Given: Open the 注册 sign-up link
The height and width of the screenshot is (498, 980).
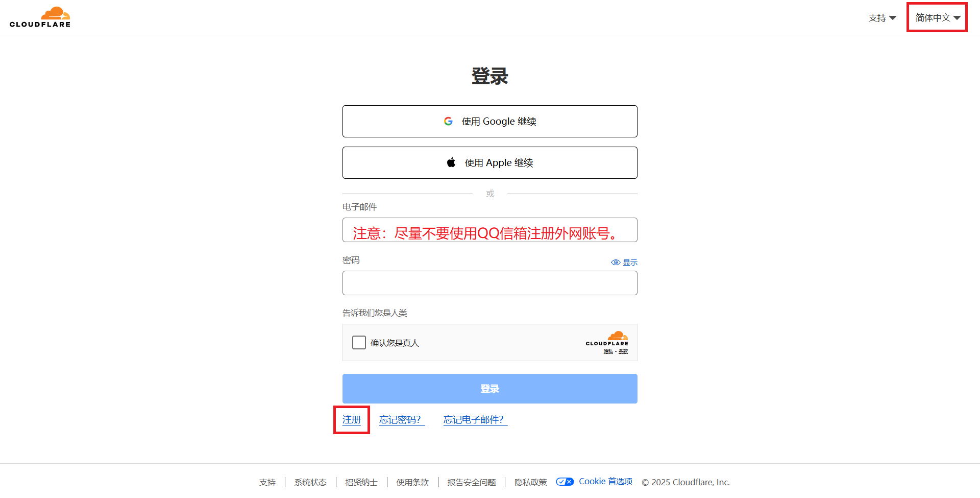Looking at the screenshot, I should (351, 420).
